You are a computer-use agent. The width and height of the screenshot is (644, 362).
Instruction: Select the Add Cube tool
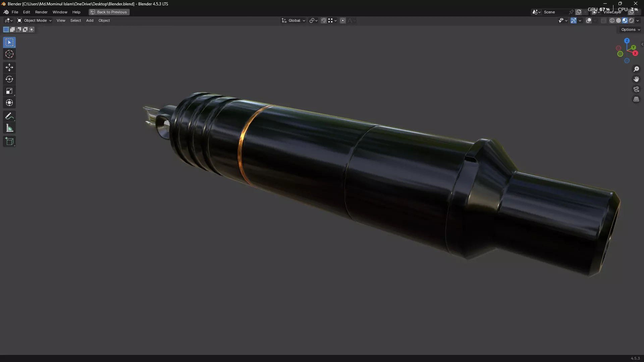[9, 141]
